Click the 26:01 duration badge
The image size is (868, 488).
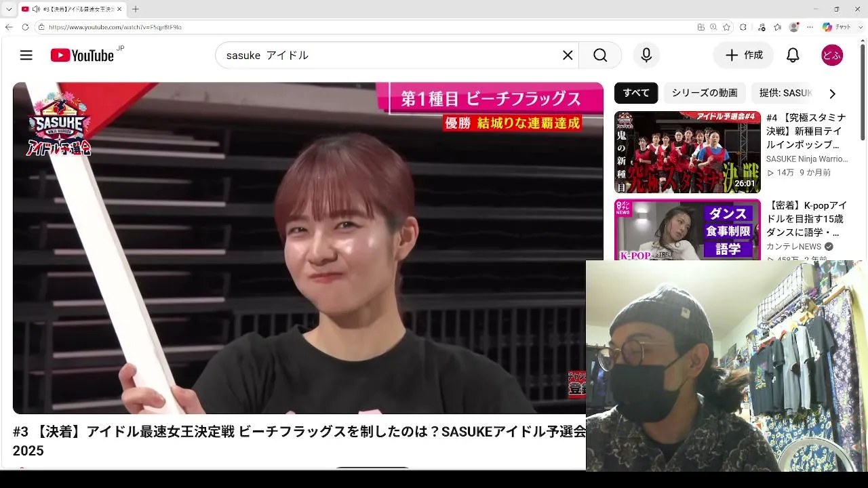(745, 184)
